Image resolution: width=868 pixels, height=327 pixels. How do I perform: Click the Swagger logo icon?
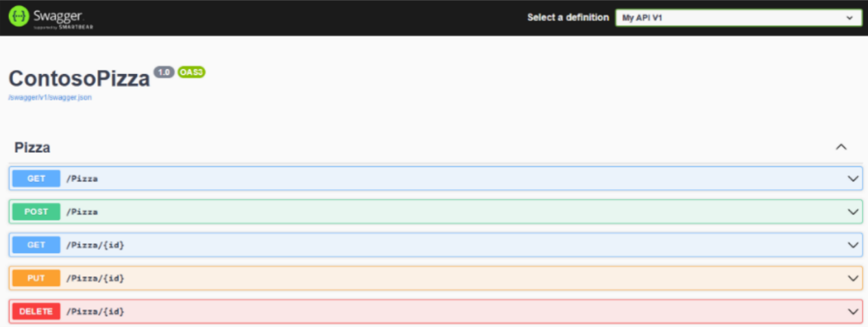(19, 16)
